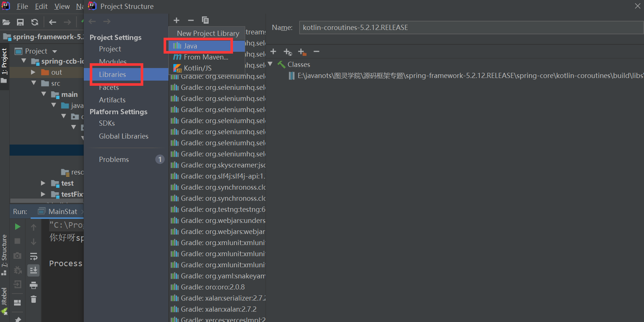The height and width of the screenshot is (322, 644).
Task: Click the add classes root plus icon
Action: [x=273, y=52]
